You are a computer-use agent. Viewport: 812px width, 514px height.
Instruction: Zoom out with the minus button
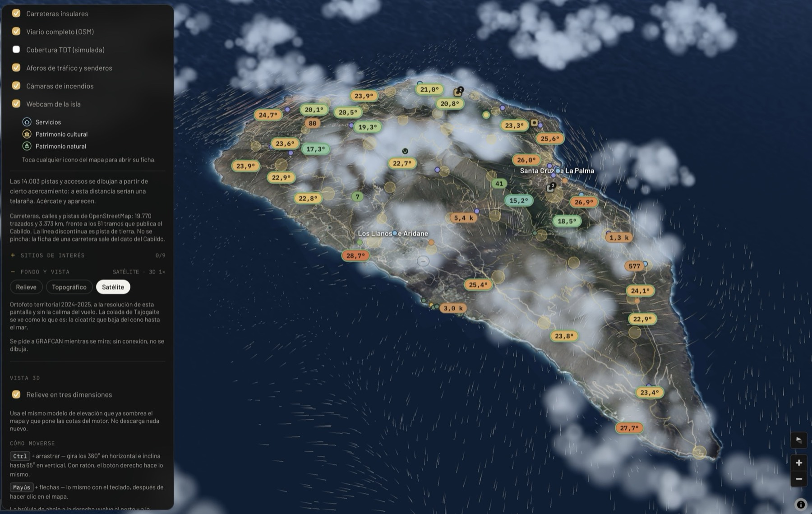click(x=798, y=479)
